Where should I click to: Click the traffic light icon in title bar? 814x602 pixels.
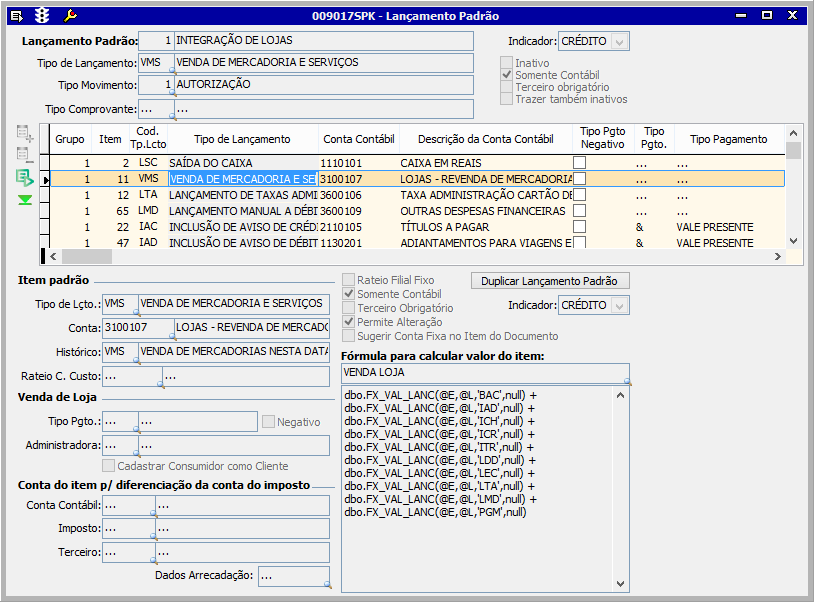point(42,15)
